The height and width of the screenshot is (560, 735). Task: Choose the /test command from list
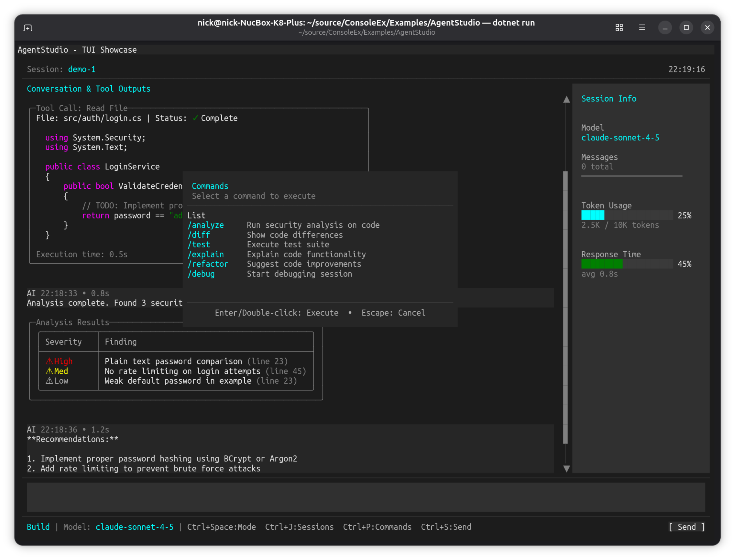tap(199, 245)
